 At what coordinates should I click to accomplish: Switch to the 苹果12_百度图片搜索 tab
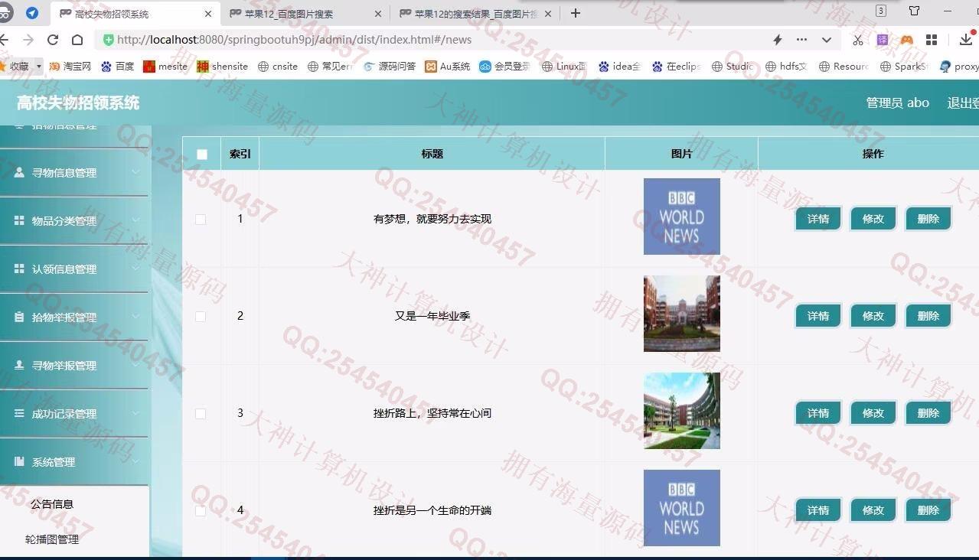pyautogui.click(x=304, y=14)
